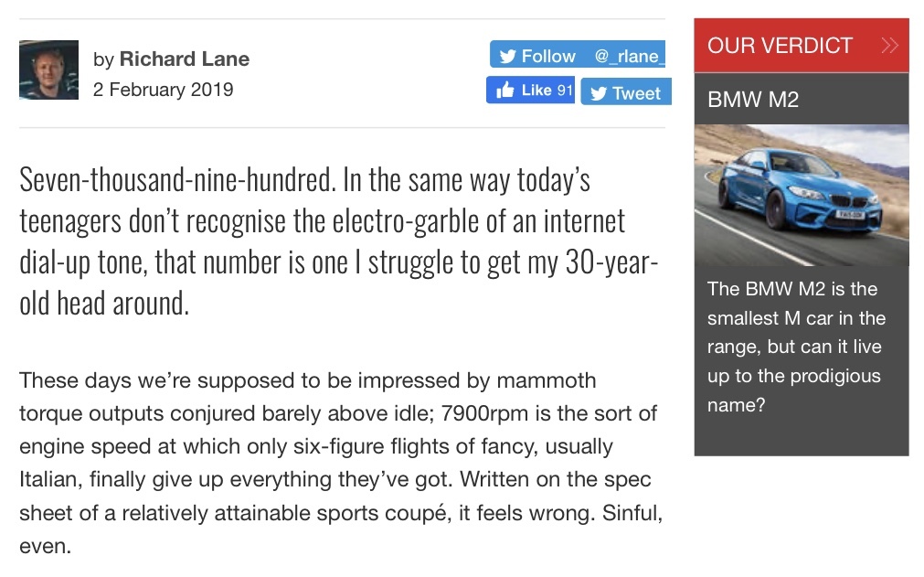Like this article on Facebook

[530, 91]
